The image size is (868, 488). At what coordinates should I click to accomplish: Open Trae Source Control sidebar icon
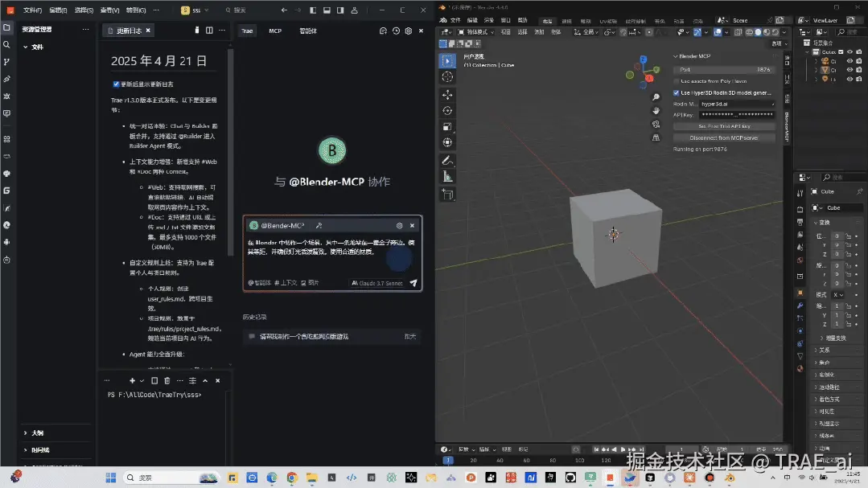point(6,62)
